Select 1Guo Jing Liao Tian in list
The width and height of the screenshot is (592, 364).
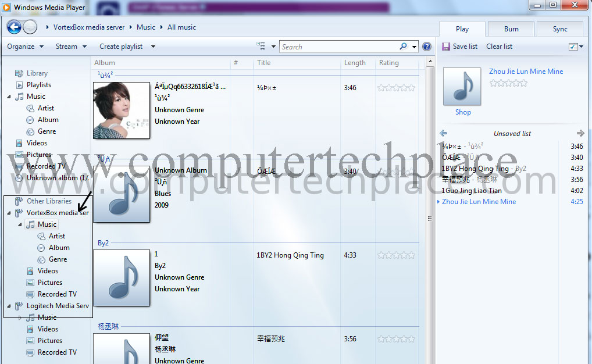[472, 191]
